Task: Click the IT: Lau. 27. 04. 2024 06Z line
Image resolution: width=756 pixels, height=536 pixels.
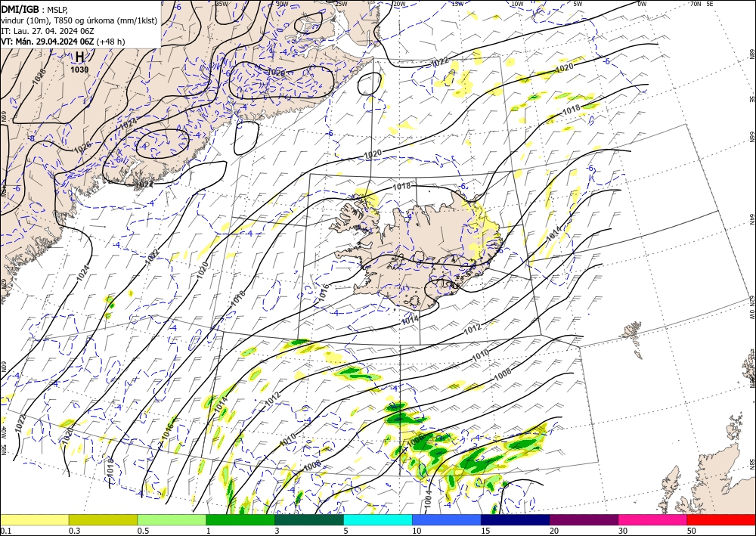Action: click(47, 31)
